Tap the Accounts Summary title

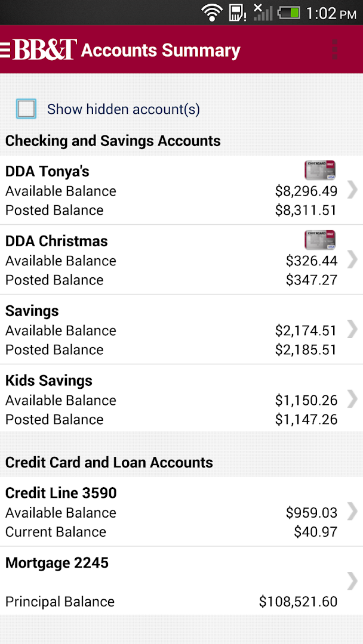(161, 51)
